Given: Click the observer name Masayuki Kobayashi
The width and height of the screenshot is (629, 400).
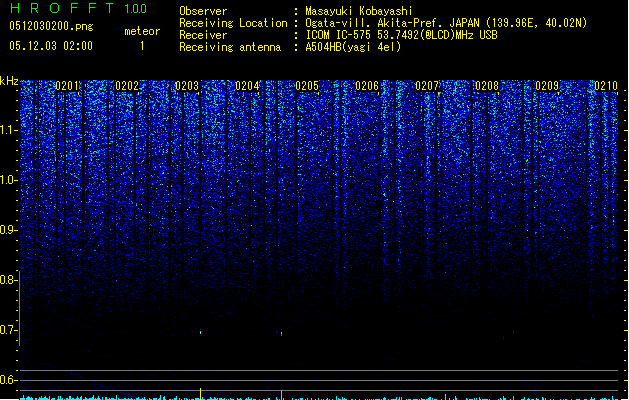Looking at the screenshot, I should coord(359,11).
